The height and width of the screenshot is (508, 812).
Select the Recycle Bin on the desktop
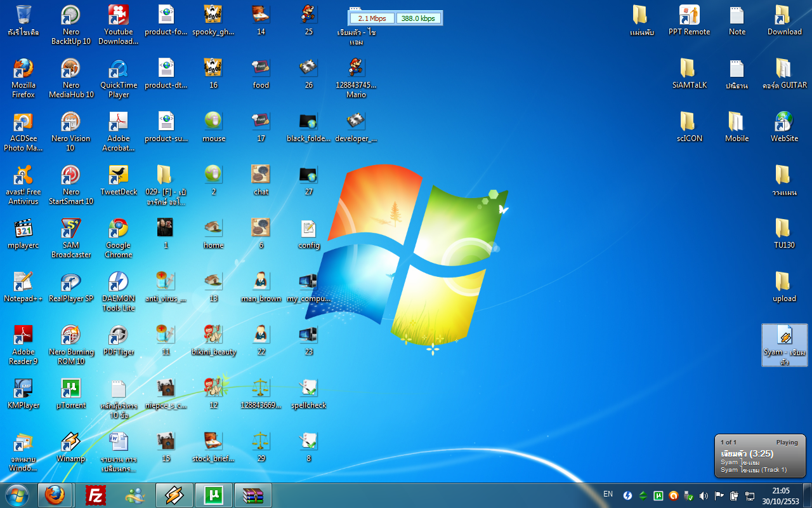23,20
